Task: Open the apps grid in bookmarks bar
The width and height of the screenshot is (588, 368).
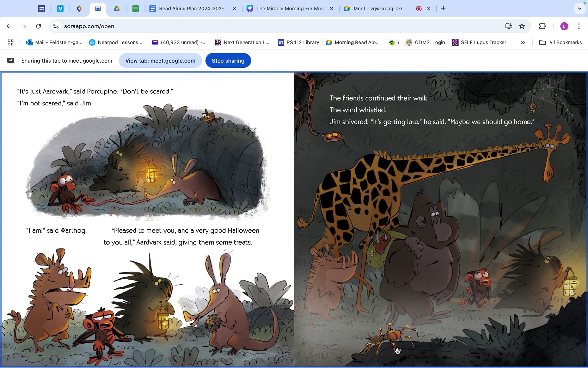Action: pos(11,42)
